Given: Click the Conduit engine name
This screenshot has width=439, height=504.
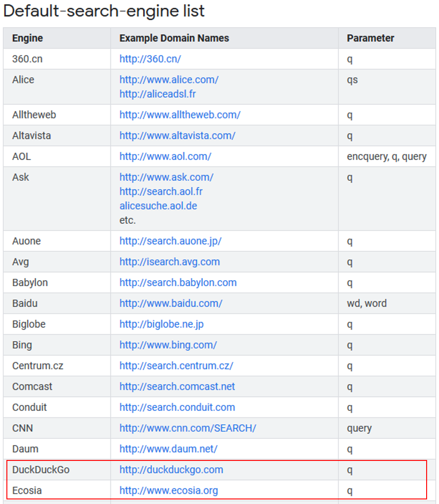Looking at the screenshot, I should [x=29, y=407].
